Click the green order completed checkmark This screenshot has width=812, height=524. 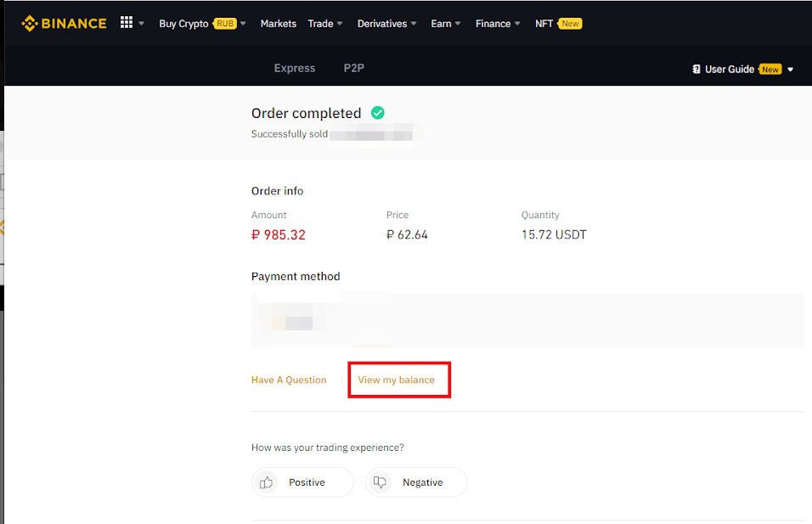378,113
